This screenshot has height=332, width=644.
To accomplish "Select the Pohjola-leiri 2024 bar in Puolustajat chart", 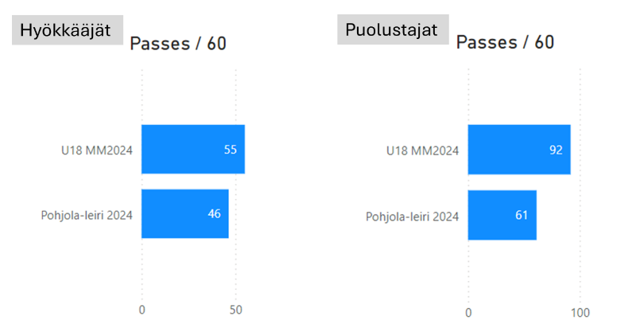I will click(502, 215).
